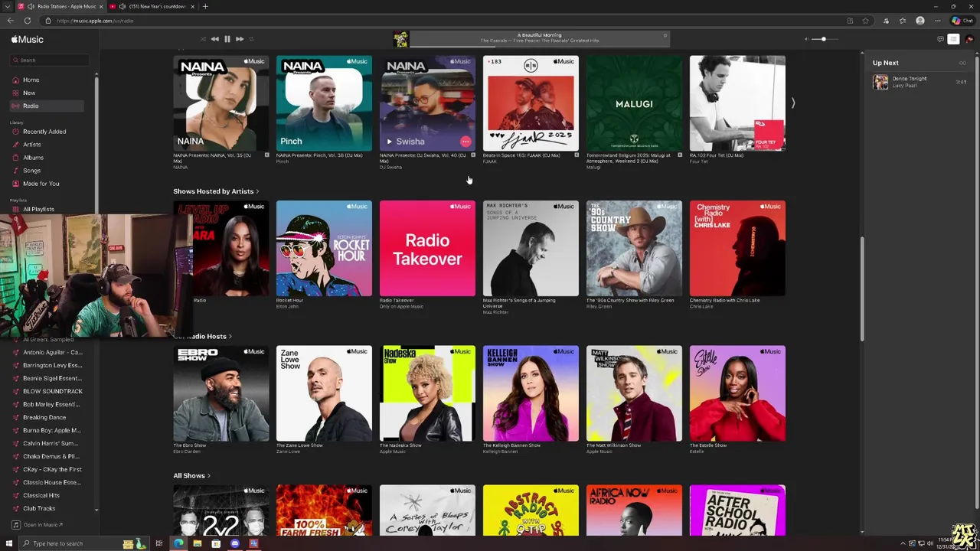Expand the All Shows section
Viewport: 980px width, 551px height.
point(191,475)
